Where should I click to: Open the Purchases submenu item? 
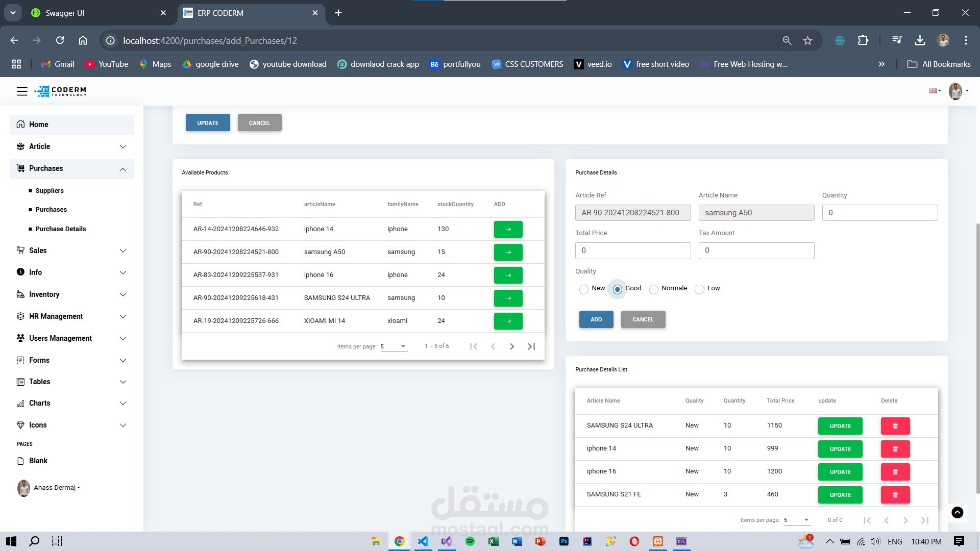coord(51,210)
